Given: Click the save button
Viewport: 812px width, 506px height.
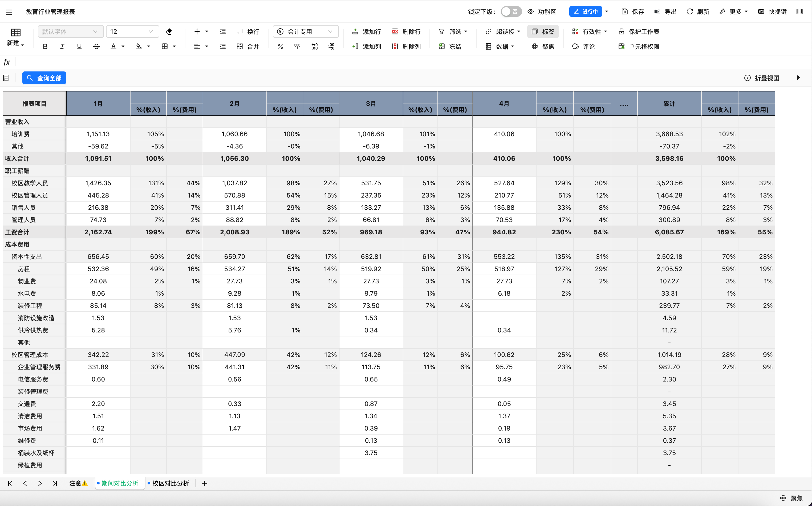Looking at the screenshot, I should click(633, 12).
